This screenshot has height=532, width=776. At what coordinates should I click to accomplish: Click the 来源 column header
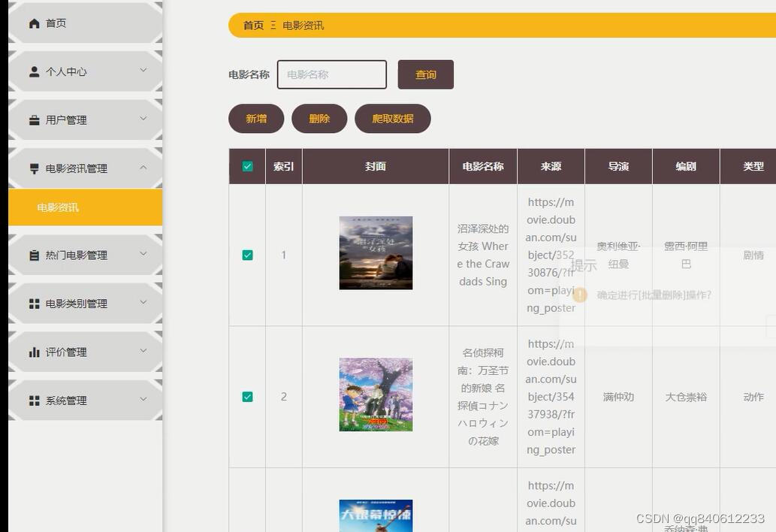[551, 166]
